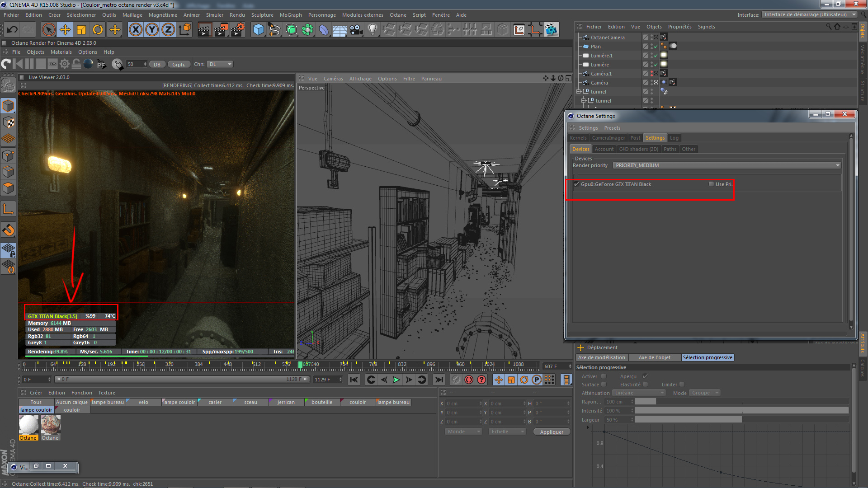
Task: Click the DB button in Live Viewer
Action: pos(157,64)
